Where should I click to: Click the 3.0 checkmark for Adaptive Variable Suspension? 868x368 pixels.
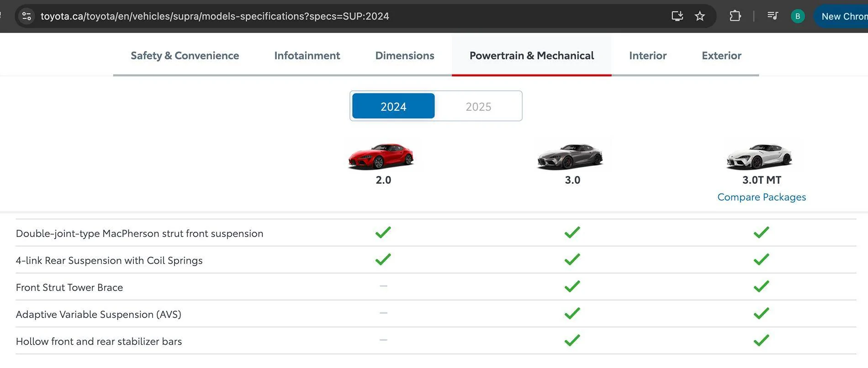pos(572,313)
